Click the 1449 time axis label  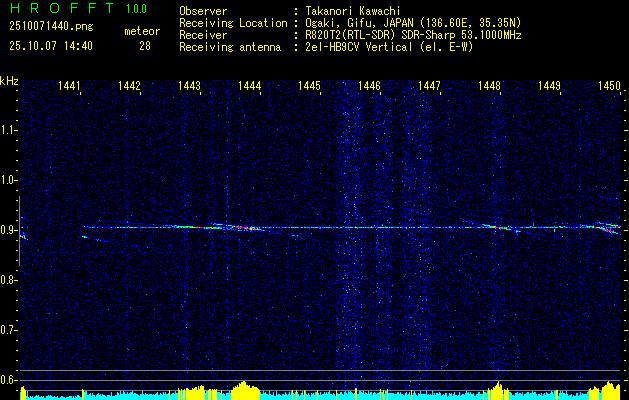[549, 86]
